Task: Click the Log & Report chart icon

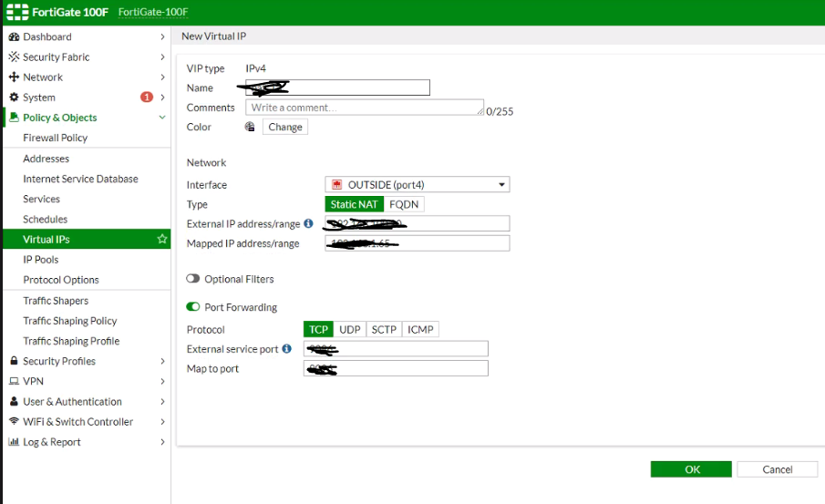Action: pos(14,442)
